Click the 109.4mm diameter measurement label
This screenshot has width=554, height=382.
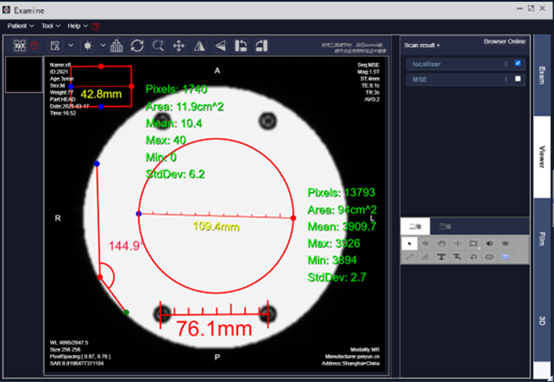click(x=216, y=227)
